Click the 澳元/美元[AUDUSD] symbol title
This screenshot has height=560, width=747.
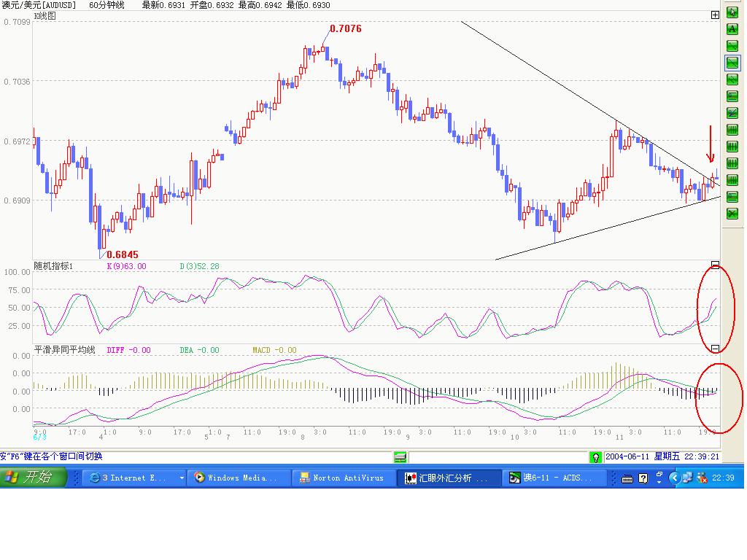pyautogui.click(x=38, y=5)
